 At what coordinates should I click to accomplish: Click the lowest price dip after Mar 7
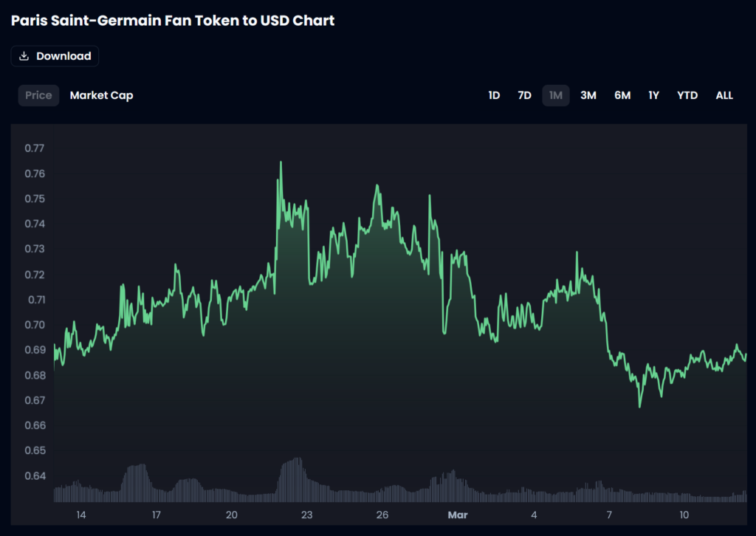point(640,405)
